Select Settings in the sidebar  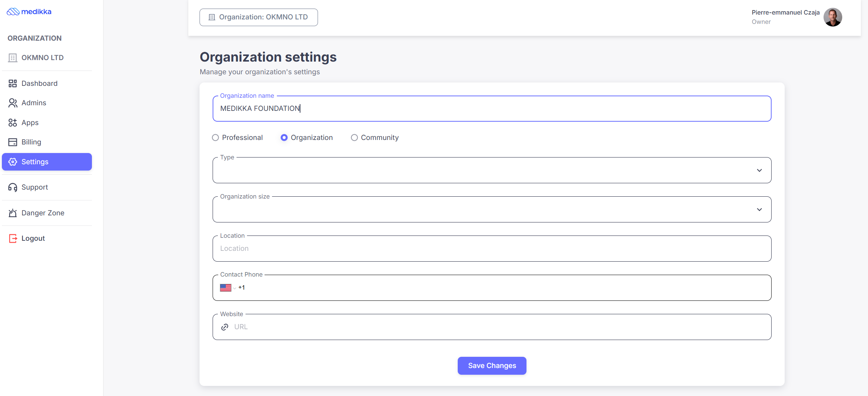[47, 162]
